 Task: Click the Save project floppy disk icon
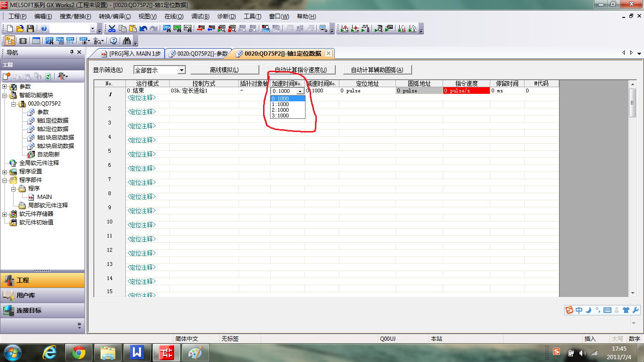(30, 29)
